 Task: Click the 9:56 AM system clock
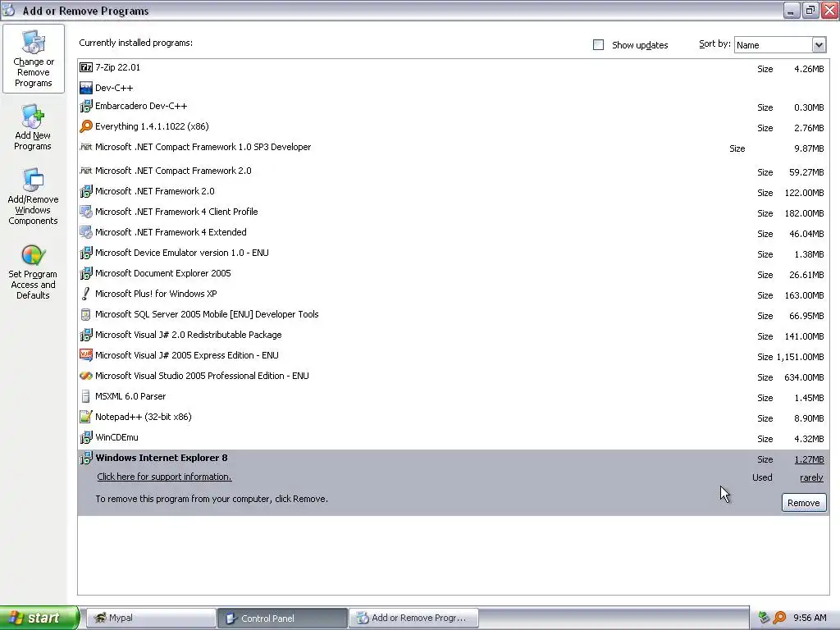point(810,618)
